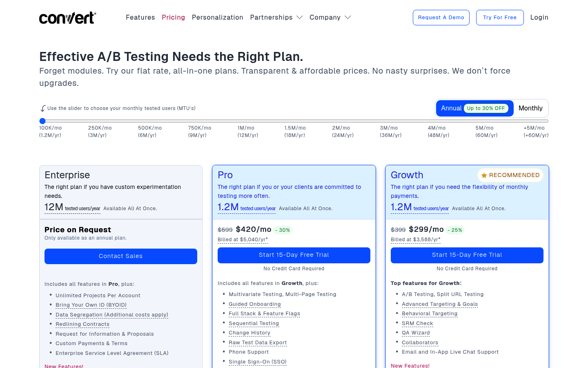Choose the 3M/mo slider mark
The image size is (588, 368).
(x=391, y=132)
